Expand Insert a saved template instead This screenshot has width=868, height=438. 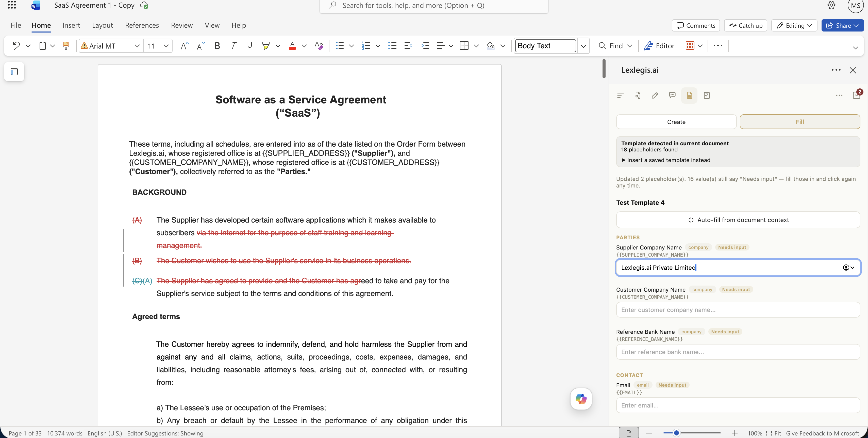point(666,160)
